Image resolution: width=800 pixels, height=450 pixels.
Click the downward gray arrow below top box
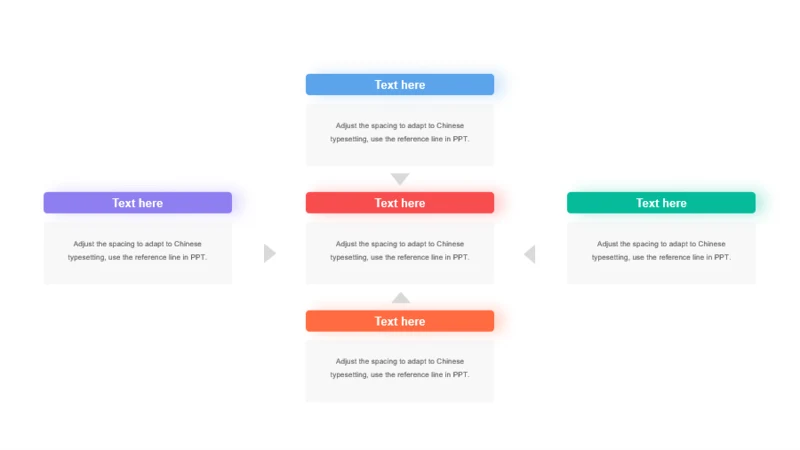tap(400, 179)
